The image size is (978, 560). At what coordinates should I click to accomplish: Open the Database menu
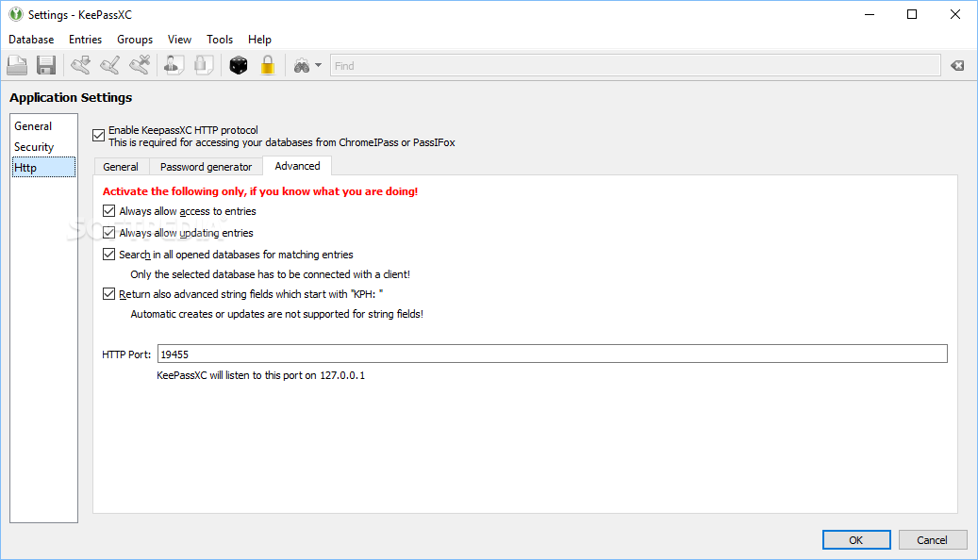pos(31,40)
